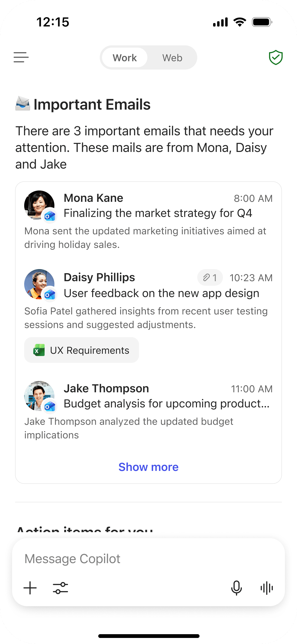Open the sliders settings icon in composer
This screenshot has height=644, width=297.
point(60,588)
